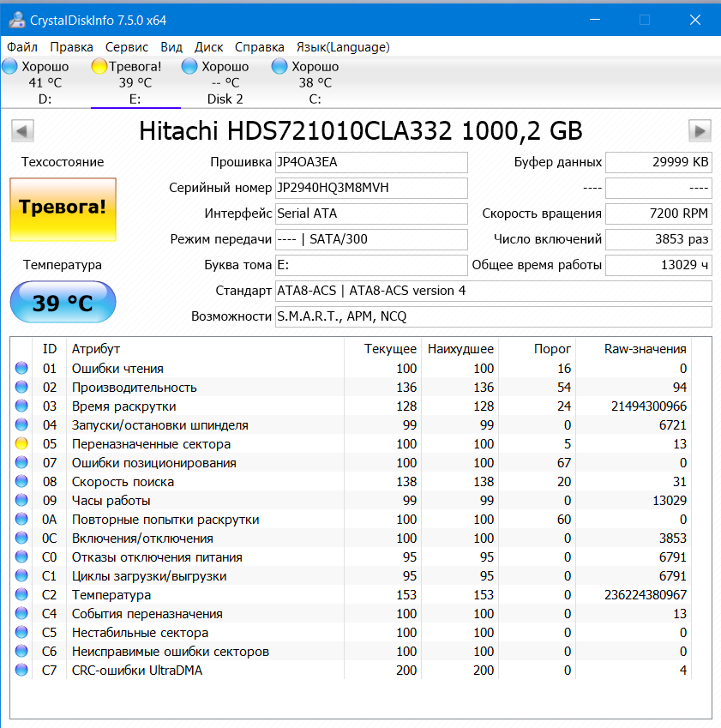
Task: Click the serial number field JP2940HQ3M8MVH
Action: tap(371, 188)
